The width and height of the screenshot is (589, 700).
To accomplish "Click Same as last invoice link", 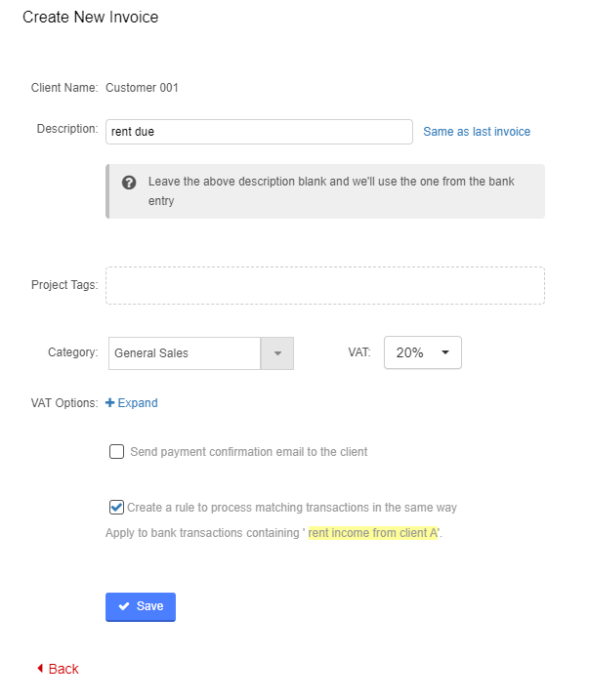I will point(477,132).
